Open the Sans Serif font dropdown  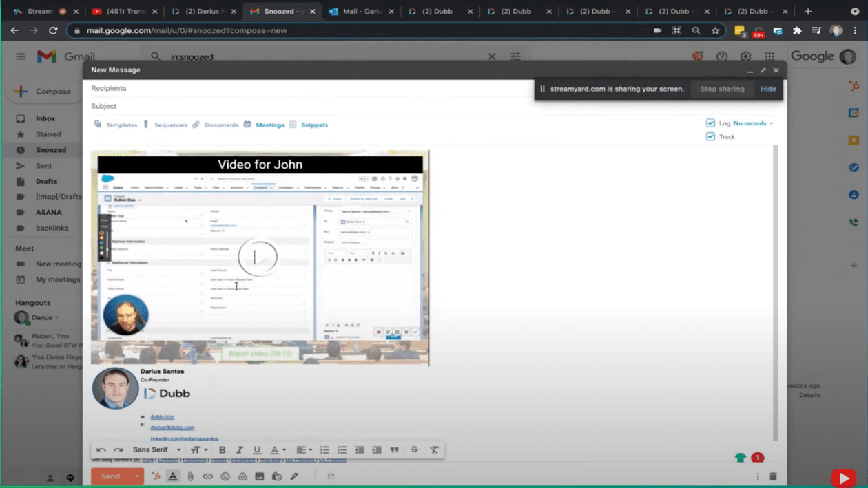pyautogui.click(x=157, y=449)
